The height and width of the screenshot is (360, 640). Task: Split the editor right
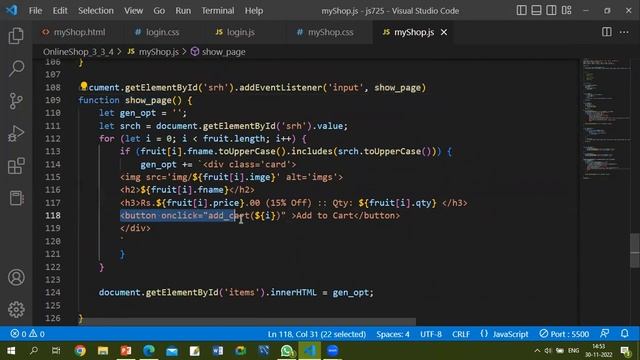tap(607, 32)
